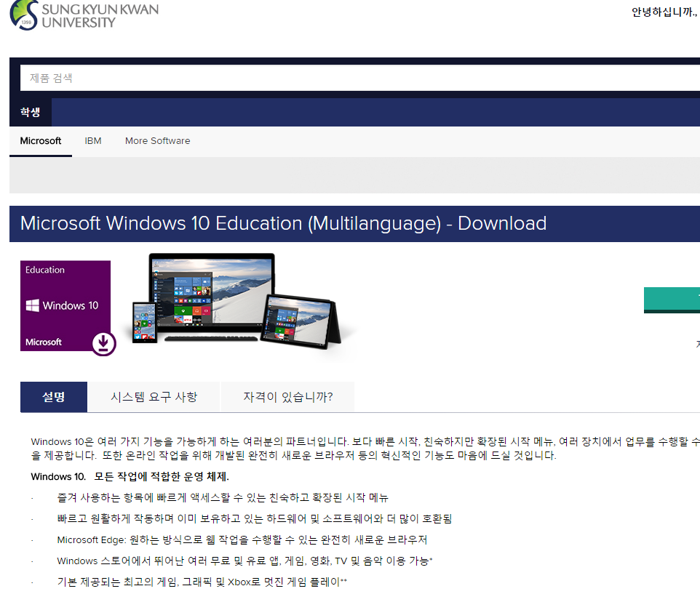The height and width of the screenshot is (594, 700).
Task: Select the 학생 navigation tab
Action: coord(31,112)
